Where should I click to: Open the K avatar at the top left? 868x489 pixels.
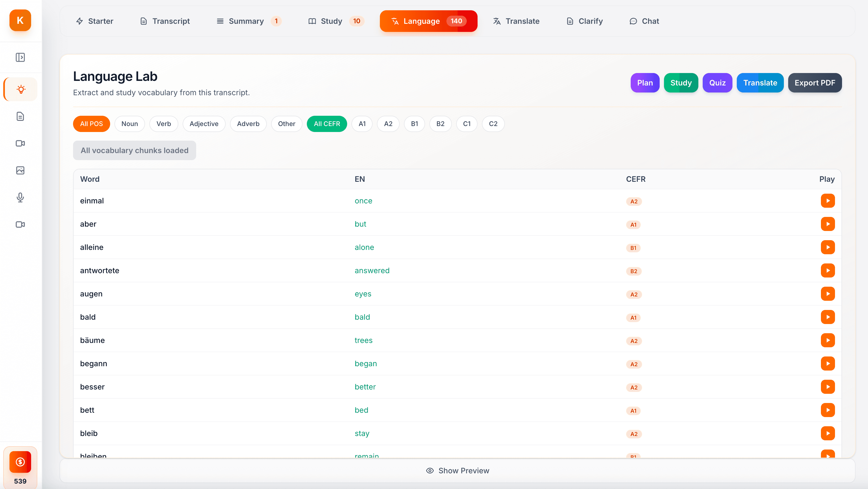20,20
